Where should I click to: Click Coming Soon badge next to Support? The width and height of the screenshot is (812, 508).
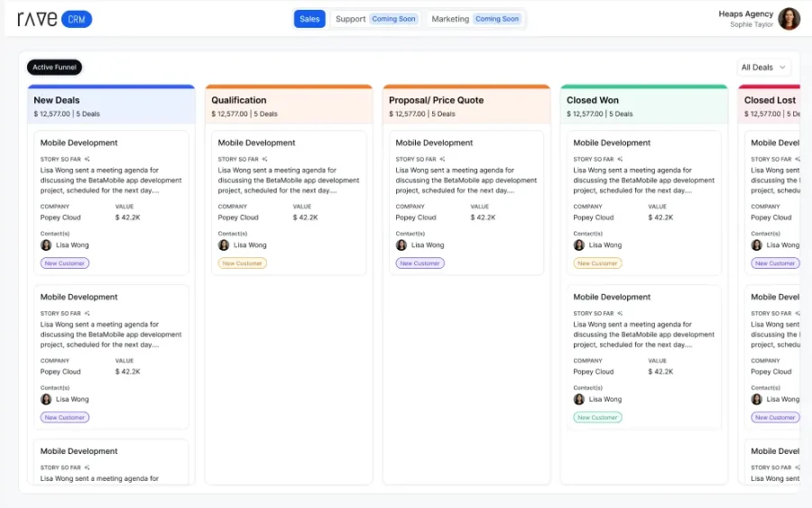393,19
